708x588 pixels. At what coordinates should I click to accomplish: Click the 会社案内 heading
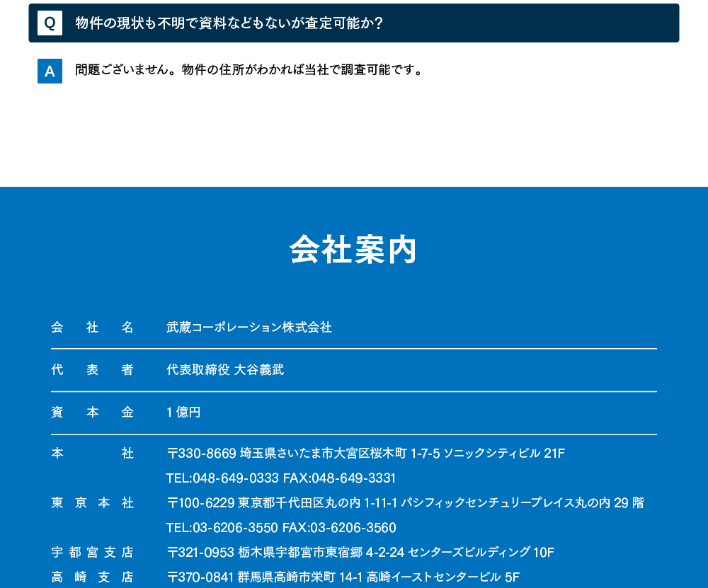(353, 250)
